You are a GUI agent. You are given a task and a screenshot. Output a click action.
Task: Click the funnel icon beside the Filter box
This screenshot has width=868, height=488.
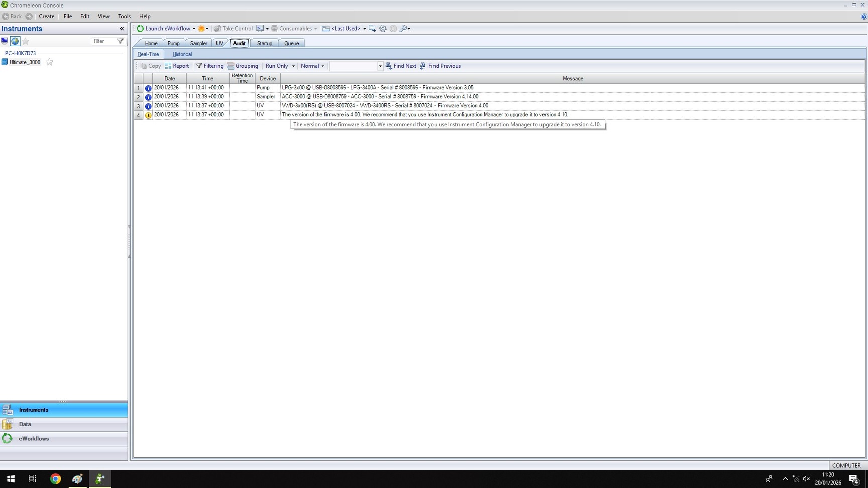coord(120,41)
